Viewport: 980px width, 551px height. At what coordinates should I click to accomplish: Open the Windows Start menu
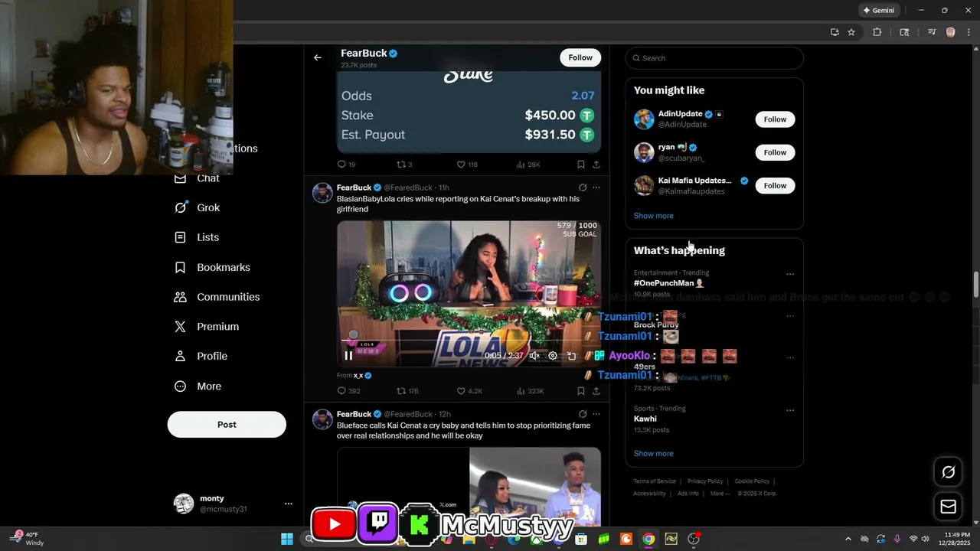pyautogui.click(x=287, y=539)
